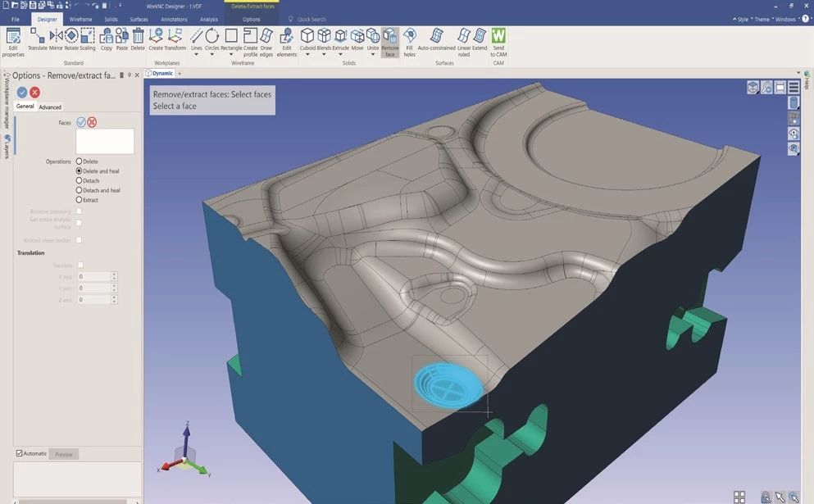Toggle the Translate checkbox

[80, 266]
